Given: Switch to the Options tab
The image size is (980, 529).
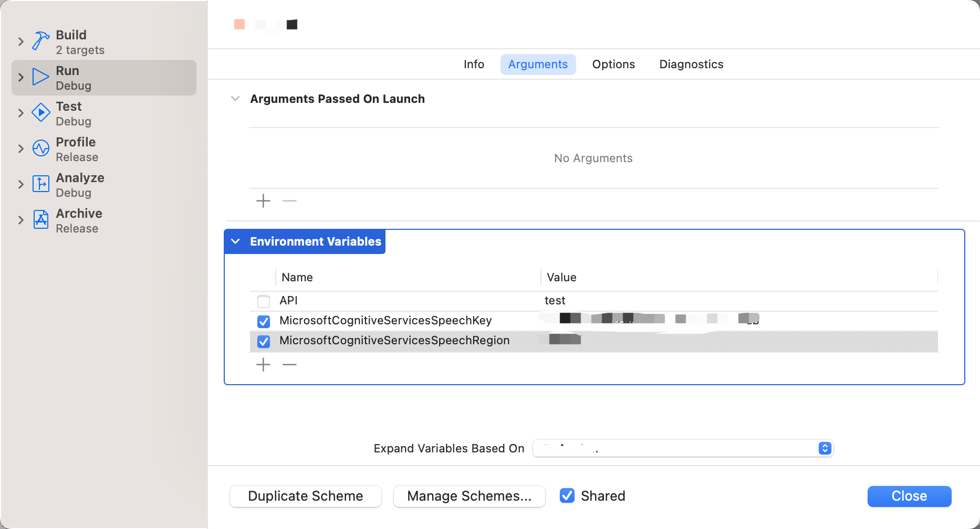Looking at the screenshot, I should pyautogui.click(x=613, y=64).
